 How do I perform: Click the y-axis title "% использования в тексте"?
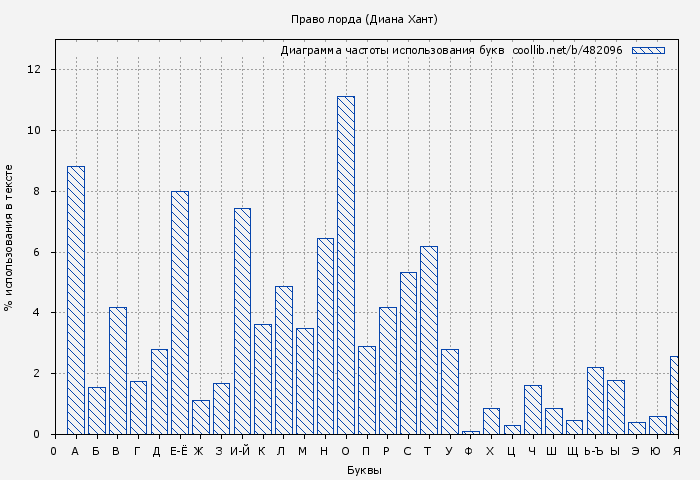[9, 237]
